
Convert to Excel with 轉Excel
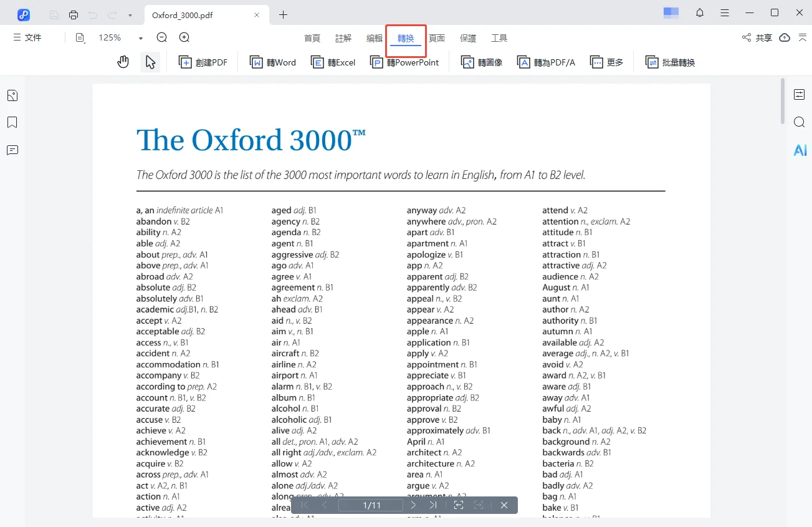[x=333, y=62]
